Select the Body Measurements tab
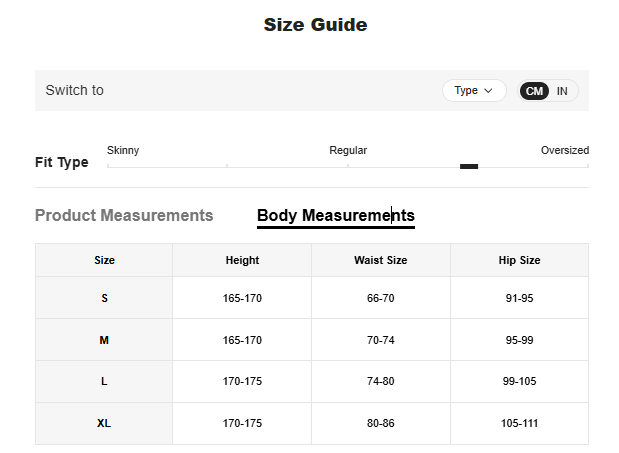Image resolution: width=619 pixels, height=453 pixels. click(x=335, y=216)
